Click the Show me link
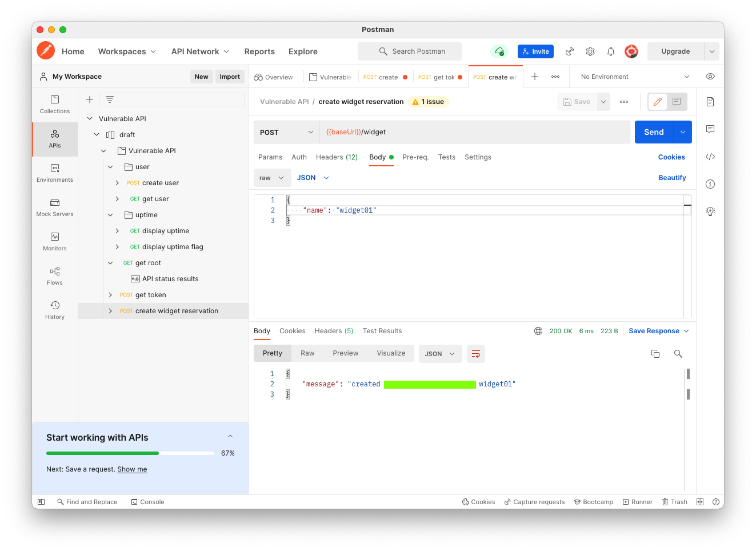 (x=132, y=469)
